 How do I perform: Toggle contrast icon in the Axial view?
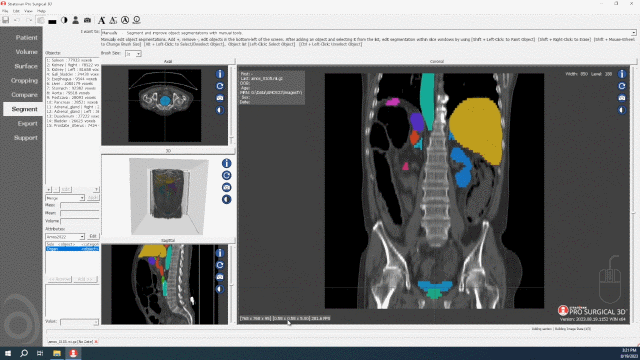[220, 110]
